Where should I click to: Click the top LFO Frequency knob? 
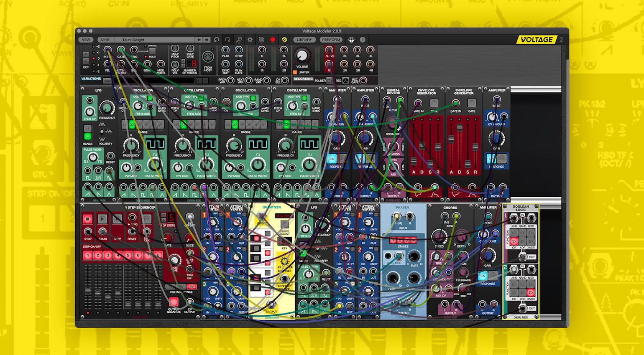107,108
